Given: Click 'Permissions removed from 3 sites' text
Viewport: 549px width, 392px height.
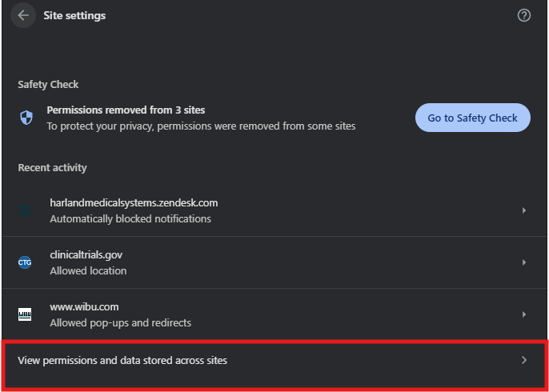Looking at the screenshot, I should 132,110.
